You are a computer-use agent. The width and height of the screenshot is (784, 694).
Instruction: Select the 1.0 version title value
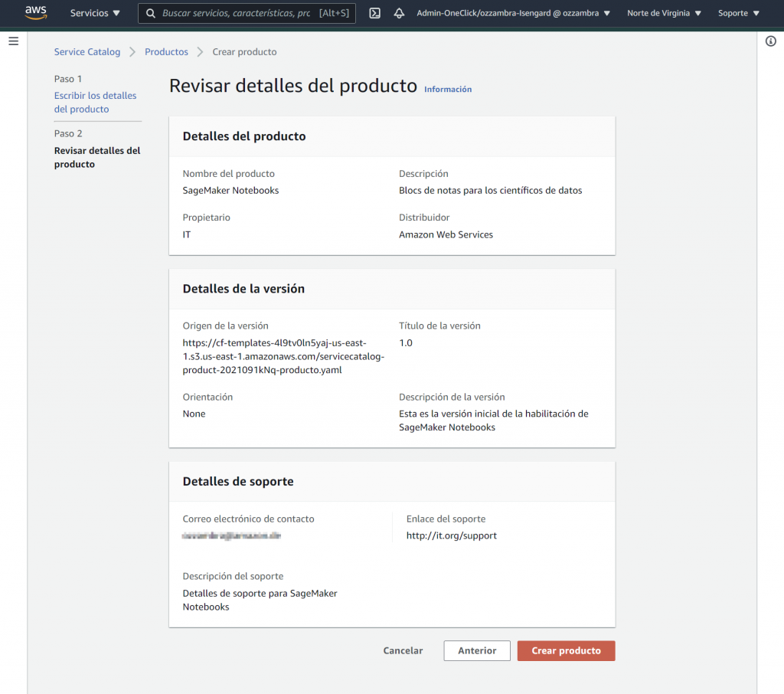406,342
